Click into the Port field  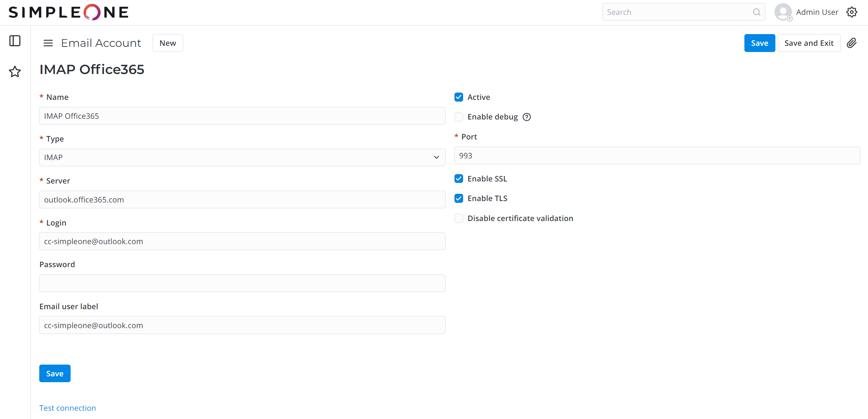click(x=657, y=156)
